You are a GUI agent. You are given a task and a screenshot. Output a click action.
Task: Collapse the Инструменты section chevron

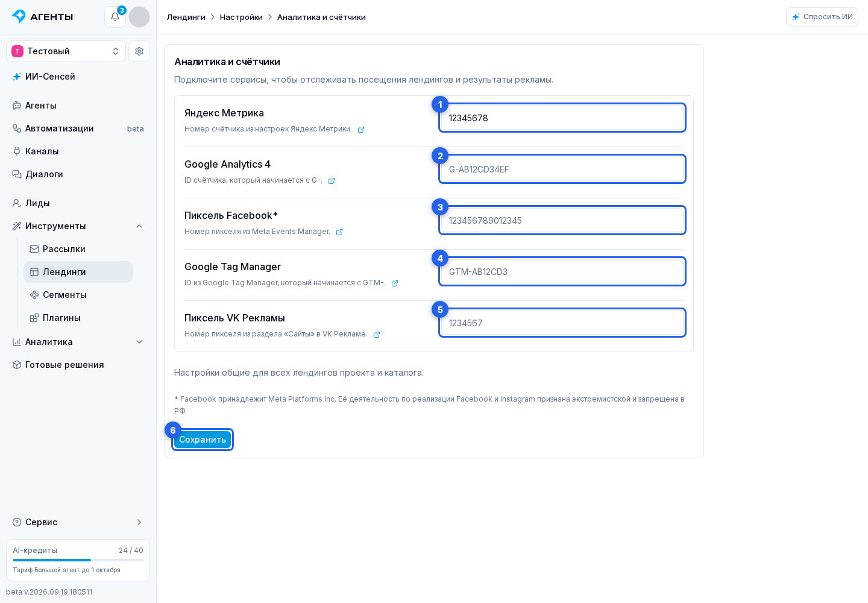pyautogui.click(x=139, y=226)
